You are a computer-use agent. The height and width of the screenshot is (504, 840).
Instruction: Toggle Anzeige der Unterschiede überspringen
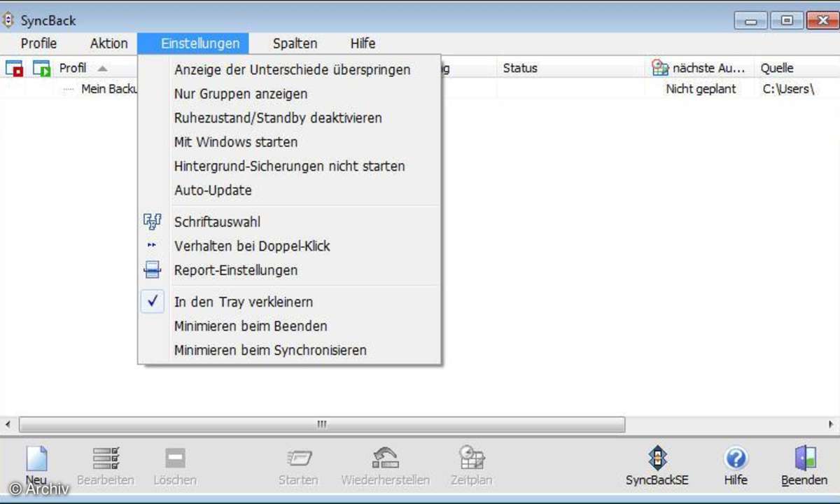[x=290, y=70]
